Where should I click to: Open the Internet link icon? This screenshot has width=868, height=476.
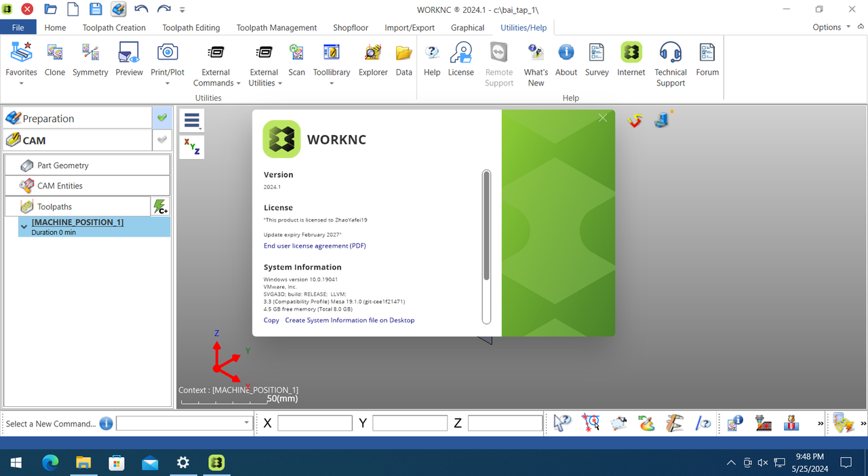coord(631,60)
